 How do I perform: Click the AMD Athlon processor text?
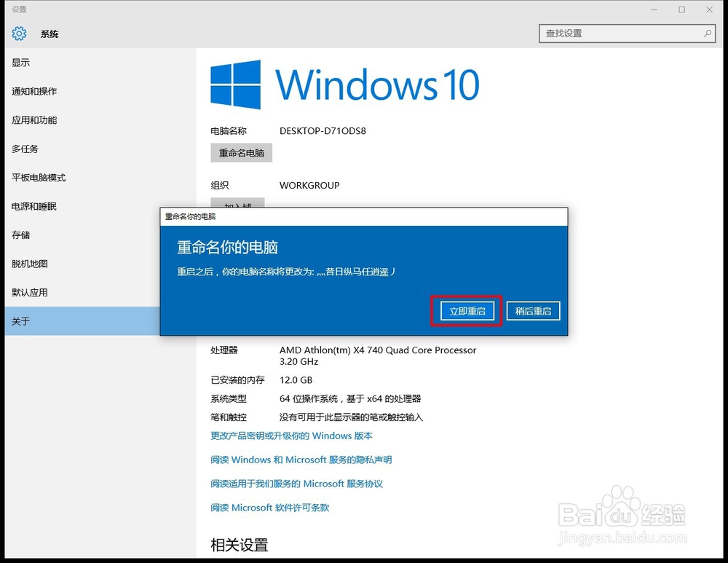pos(378,356)
